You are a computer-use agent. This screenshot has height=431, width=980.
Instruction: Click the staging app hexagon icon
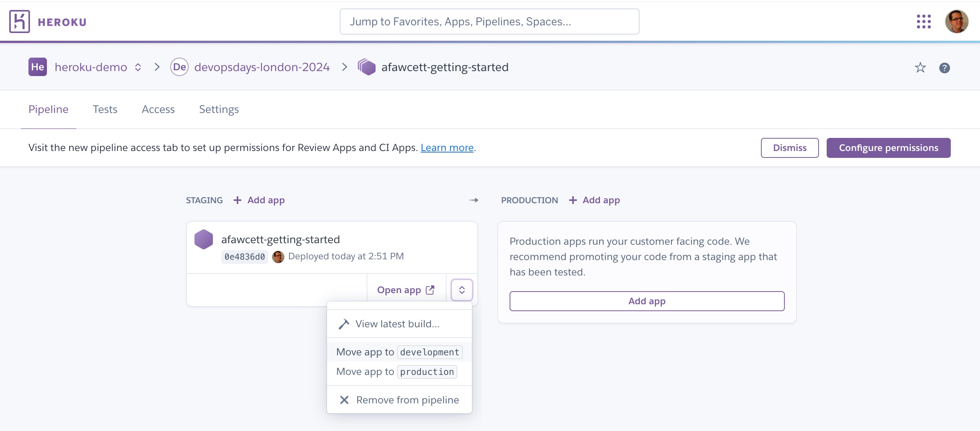(204, 239)
